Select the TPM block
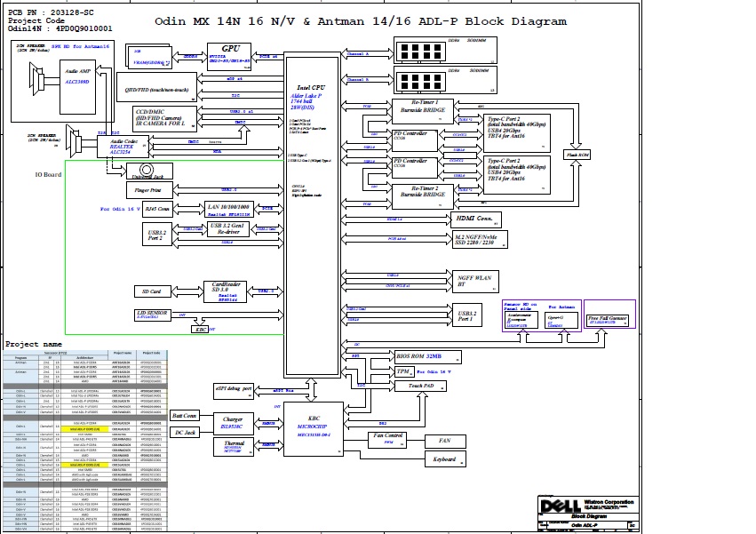The image size is (756, 534). [404, 371]
